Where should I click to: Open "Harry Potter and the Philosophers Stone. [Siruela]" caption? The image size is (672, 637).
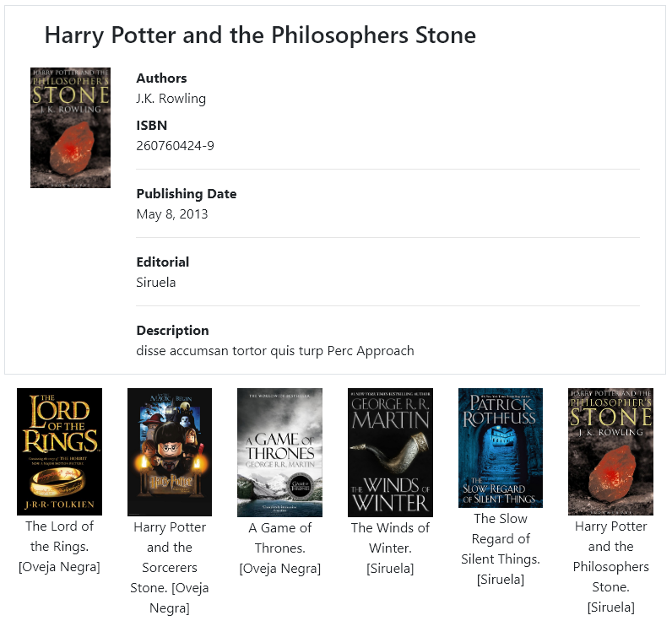(610, 567)
